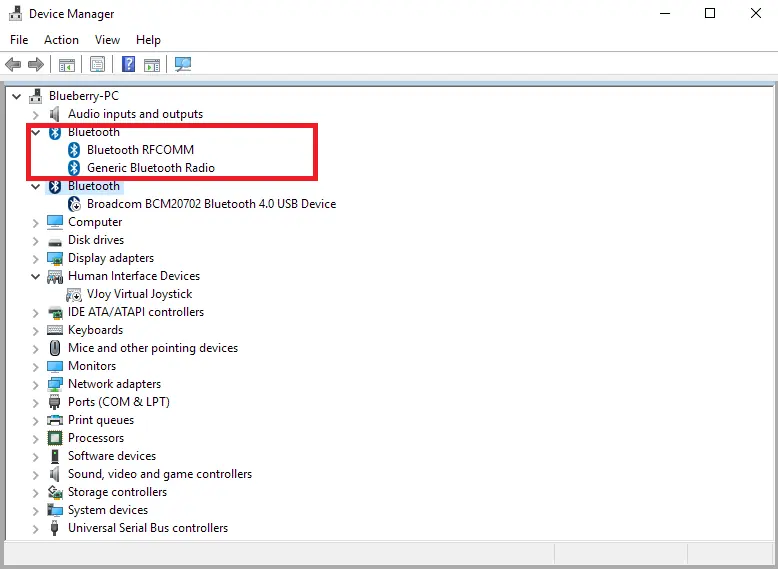This screenshot has height=569, width=778.
Task: Maximize the Device Manager window
Action: (710, 13)
